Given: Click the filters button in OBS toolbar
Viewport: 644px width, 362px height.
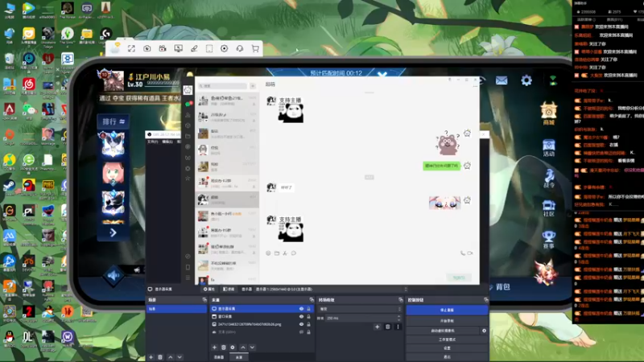Looking at the screenshot, I should pyautogui.click(x=229, y=289).
